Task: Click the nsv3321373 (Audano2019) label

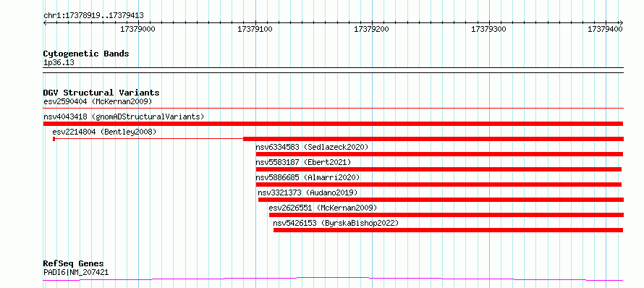Action: (x=308, y=192)
